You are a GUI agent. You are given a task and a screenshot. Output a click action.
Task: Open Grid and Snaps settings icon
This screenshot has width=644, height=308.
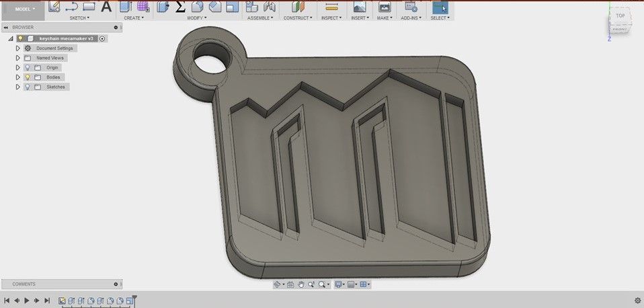coord(351,284)
